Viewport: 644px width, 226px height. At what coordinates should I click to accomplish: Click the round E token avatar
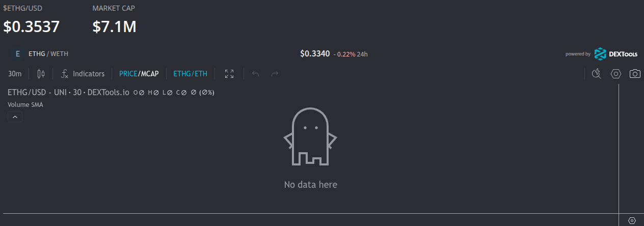pyautogui.click(x=18, y=53)
